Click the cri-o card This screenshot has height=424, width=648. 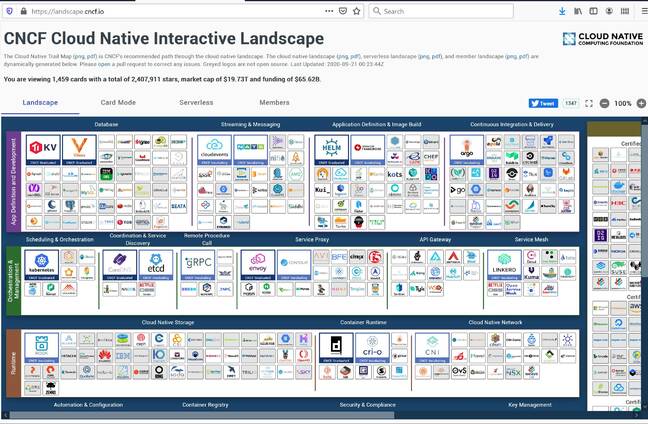coord(372,348)
